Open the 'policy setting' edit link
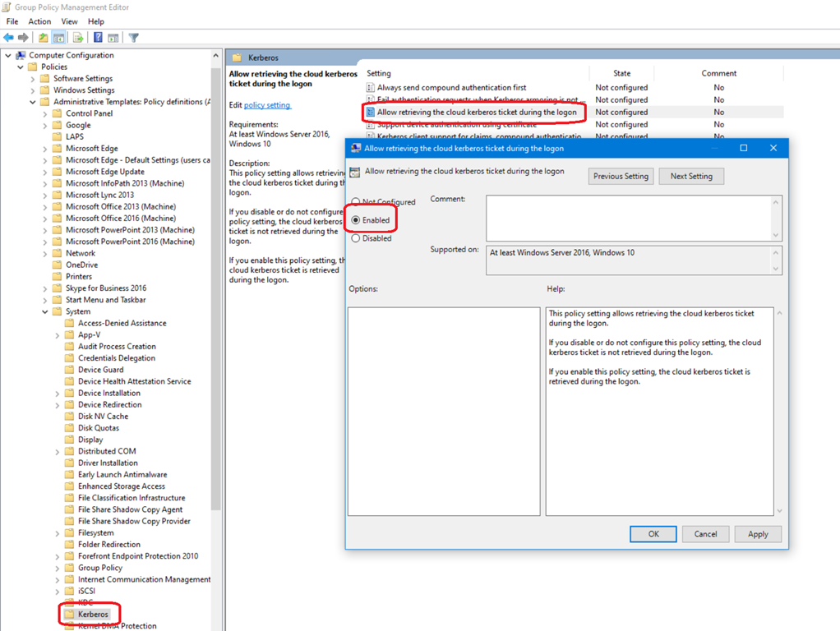The width and height of the screenshot is (840, 631). 267,105
